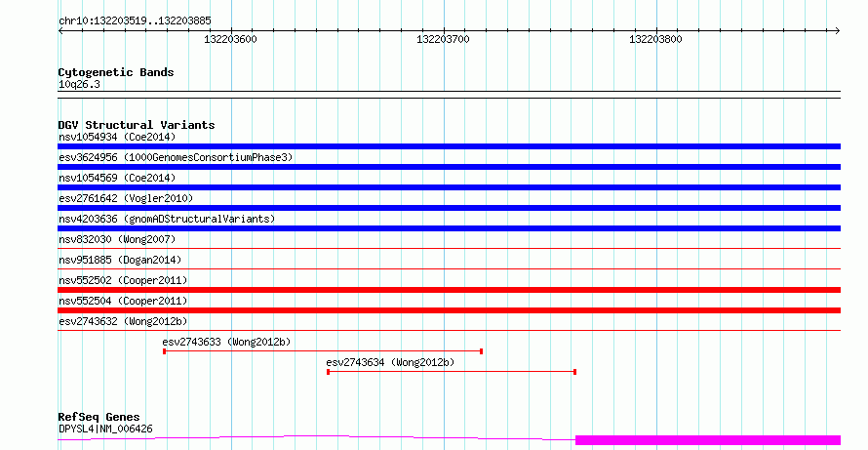Click the thin red line under esv2743632
The width and height of the screenshot is (868, 450).
(x=449, y=331)
